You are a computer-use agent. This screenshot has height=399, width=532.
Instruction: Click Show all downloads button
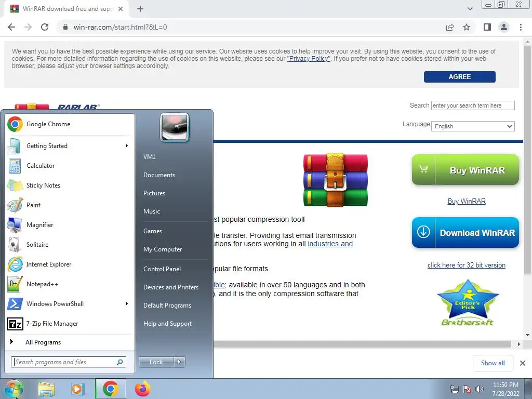point(493,363)
